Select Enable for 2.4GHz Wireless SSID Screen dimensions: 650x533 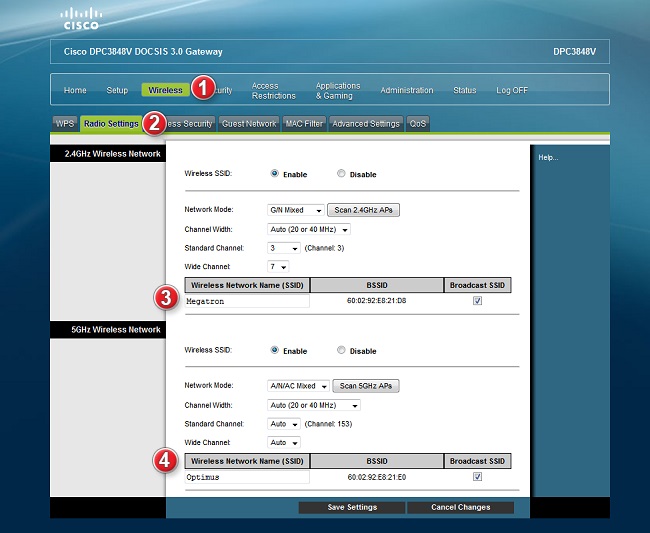[x=274, y=174]
